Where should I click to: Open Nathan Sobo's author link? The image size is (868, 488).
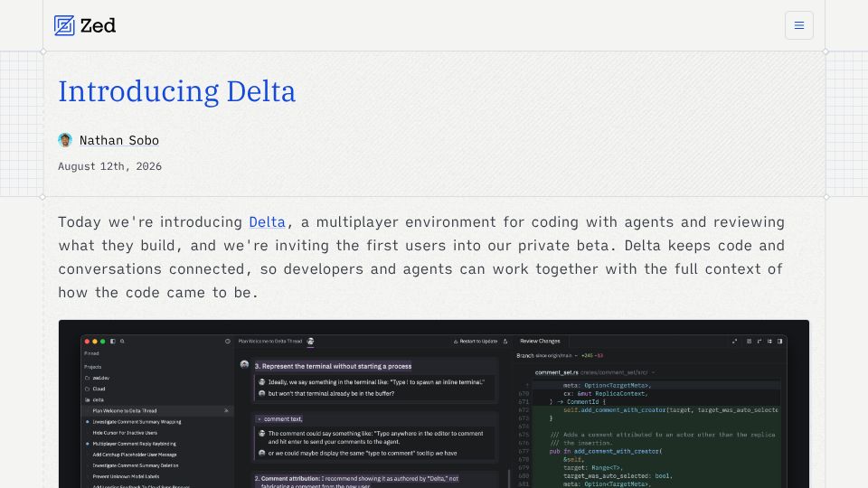(x=119, y=141)
